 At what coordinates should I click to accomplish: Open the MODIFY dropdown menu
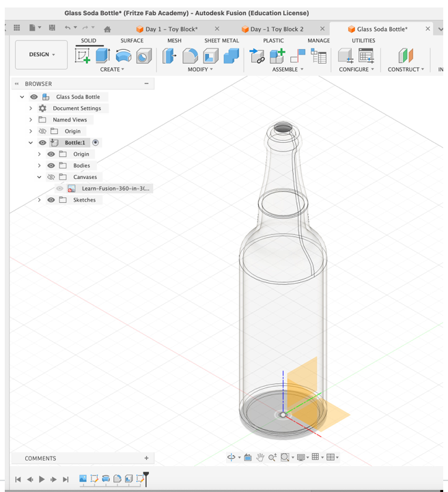pos(200,69)
